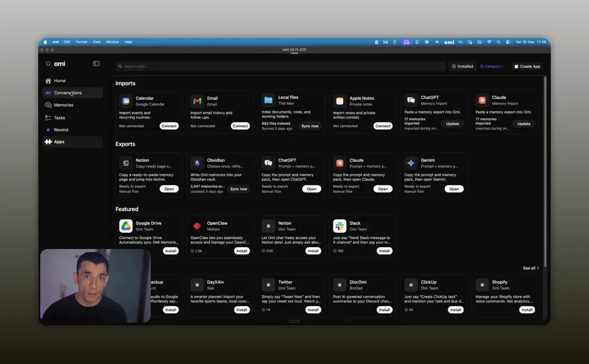Click the Create App button

click(x=527, y=66)
